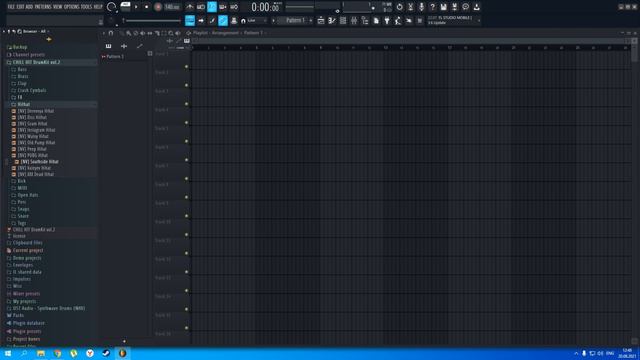640x360 pixels.
Task: Open the EDIT menu
Action: click(20, 7)
